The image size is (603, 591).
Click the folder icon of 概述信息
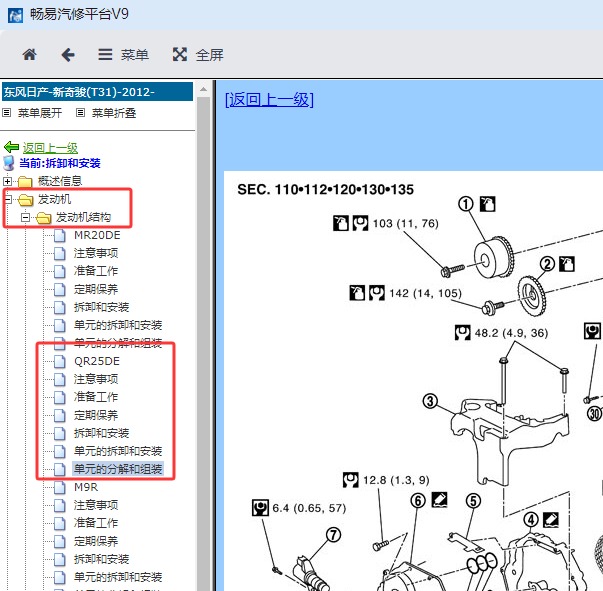(x=25, y=181)
